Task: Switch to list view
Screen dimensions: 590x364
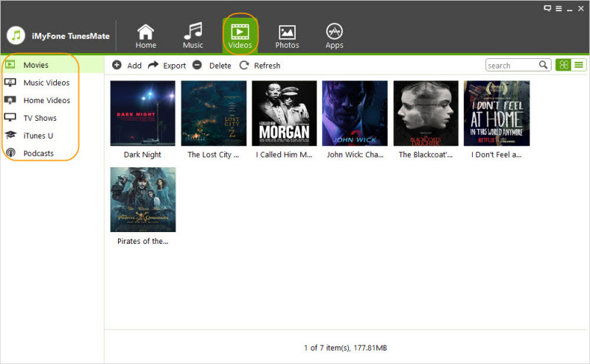Action: (x=579, y=65)
